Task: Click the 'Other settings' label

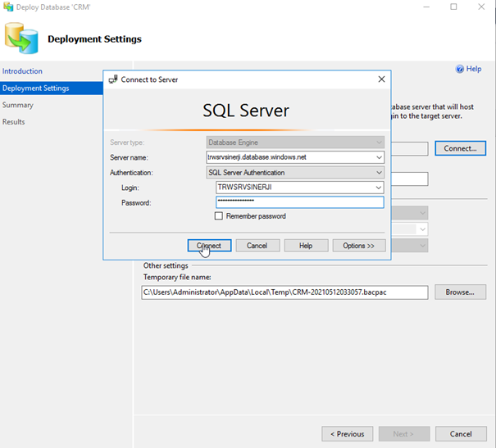Action: click(x=166, y=265)
